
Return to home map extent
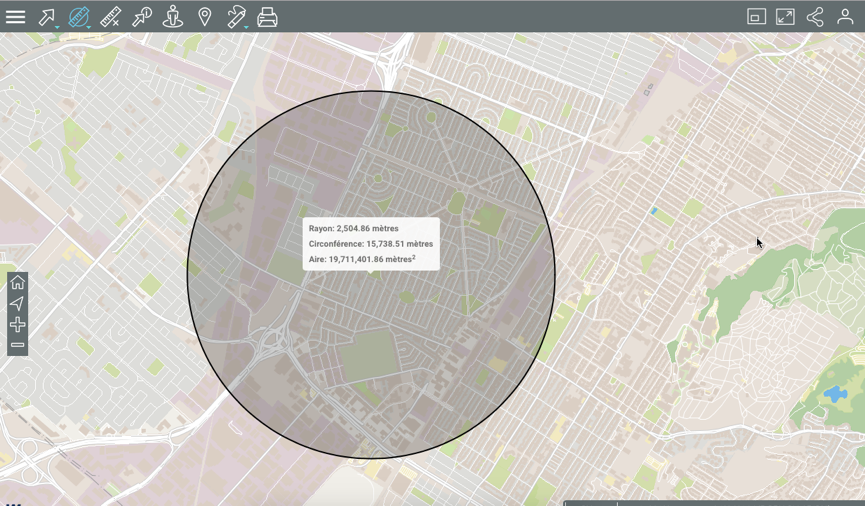[x=17, y=283]
